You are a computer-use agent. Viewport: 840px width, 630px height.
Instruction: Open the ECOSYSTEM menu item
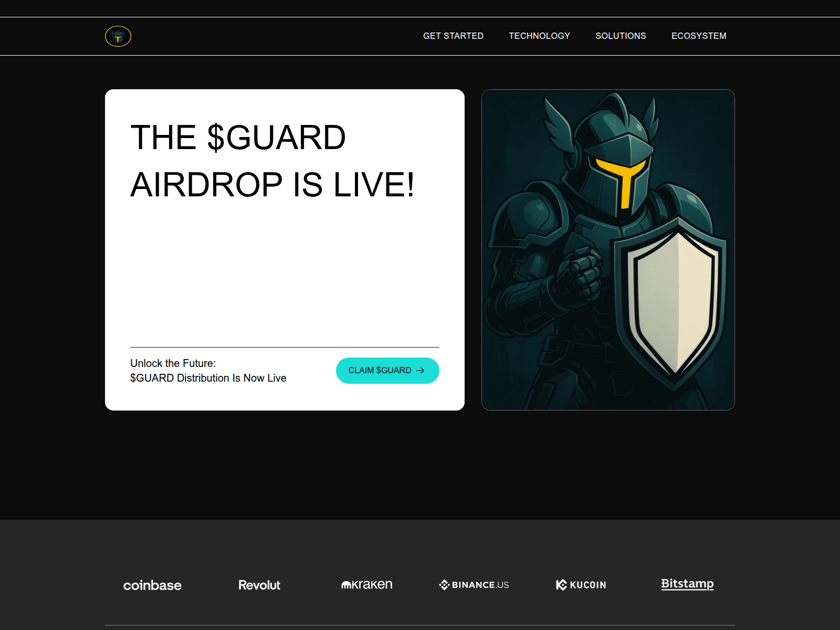click(699, 36)
